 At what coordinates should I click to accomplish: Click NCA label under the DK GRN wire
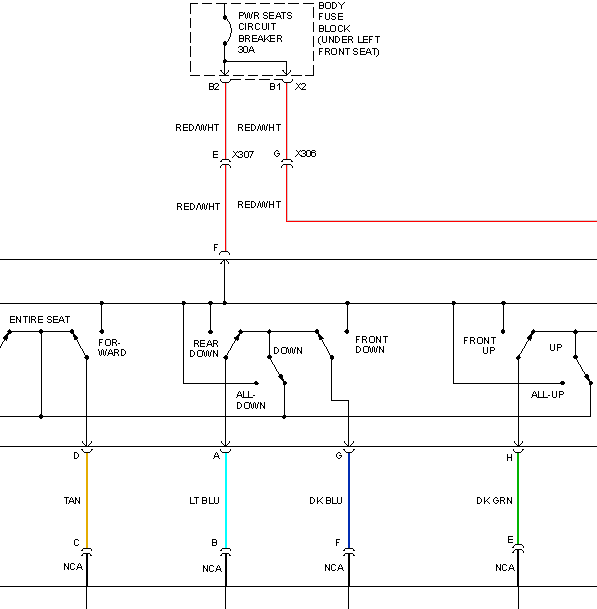coord(505,567)
